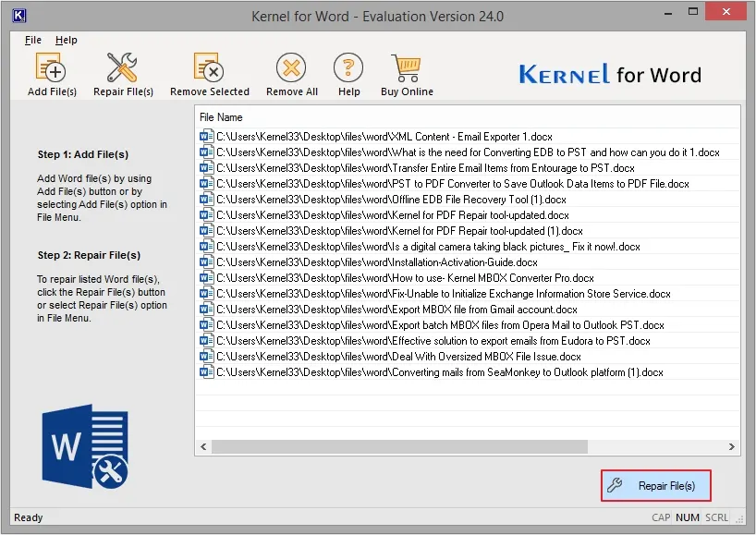Image resolution: width=756 pixels, height=535 pixels.
Task: Minimize the Kernel for Word window
Action: [668, 13]
